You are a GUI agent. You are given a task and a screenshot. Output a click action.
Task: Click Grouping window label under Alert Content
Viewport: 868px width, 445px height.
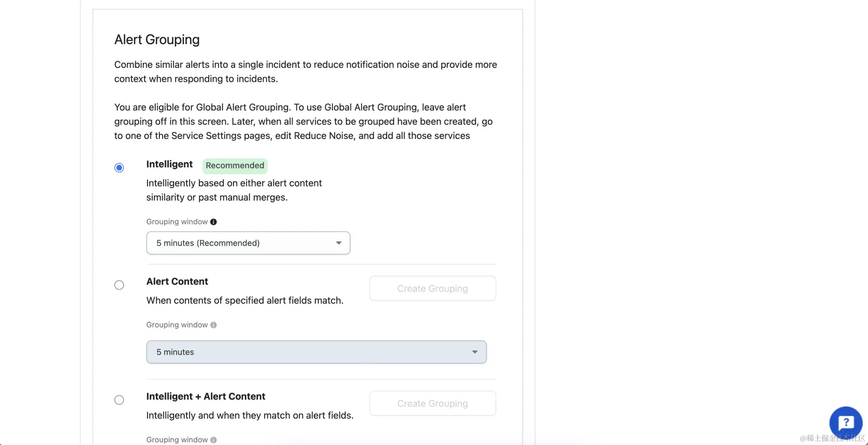[x=177, y=325]
